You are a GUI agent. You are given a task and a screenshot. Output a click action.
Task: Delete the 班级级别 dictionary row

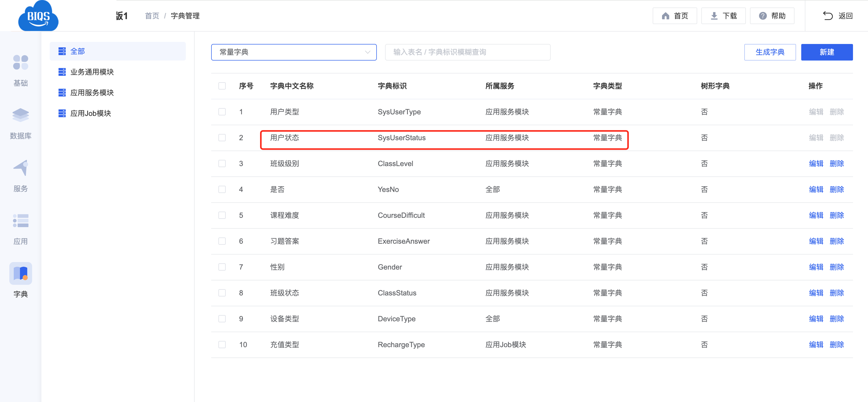pyautogui.click(x=837, y=164)
